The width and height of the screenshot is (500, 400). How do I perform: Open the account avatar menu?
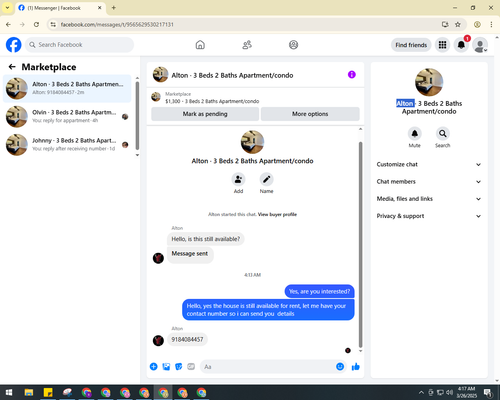(x=480, y=45)
